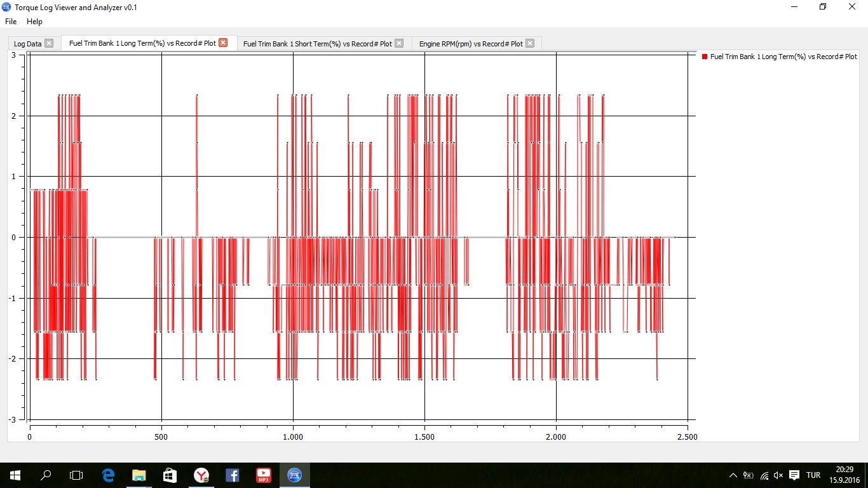Open the Help menu
The image size is (868, 488).
tap(34, 22)
